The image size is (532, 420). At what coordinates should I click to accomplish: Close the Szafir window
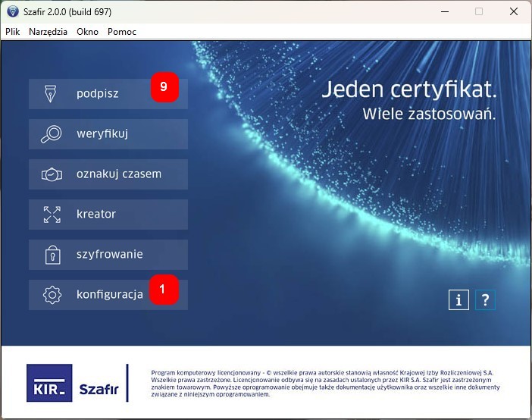pos(514,11)
